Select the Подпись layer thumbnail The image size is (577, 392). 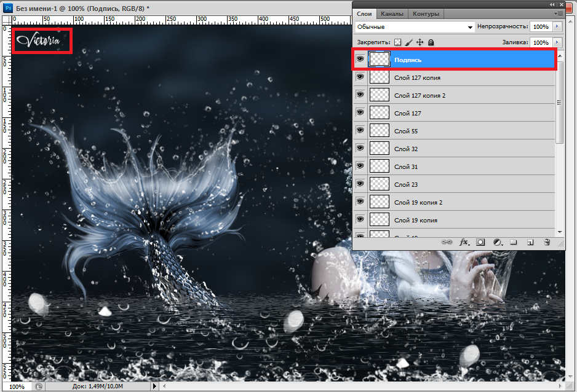380,59
